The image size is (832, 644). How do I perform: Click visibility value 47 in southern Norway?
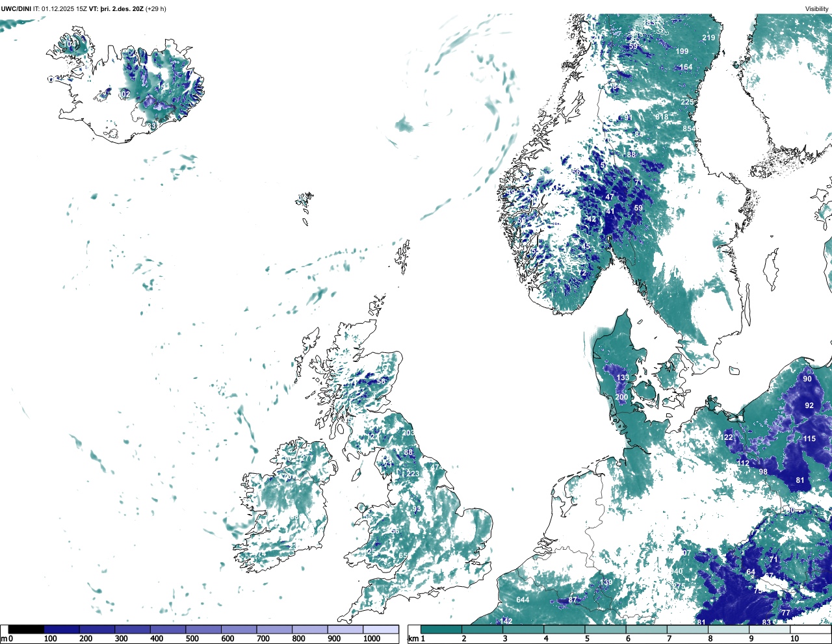click(x=610, y=197)
